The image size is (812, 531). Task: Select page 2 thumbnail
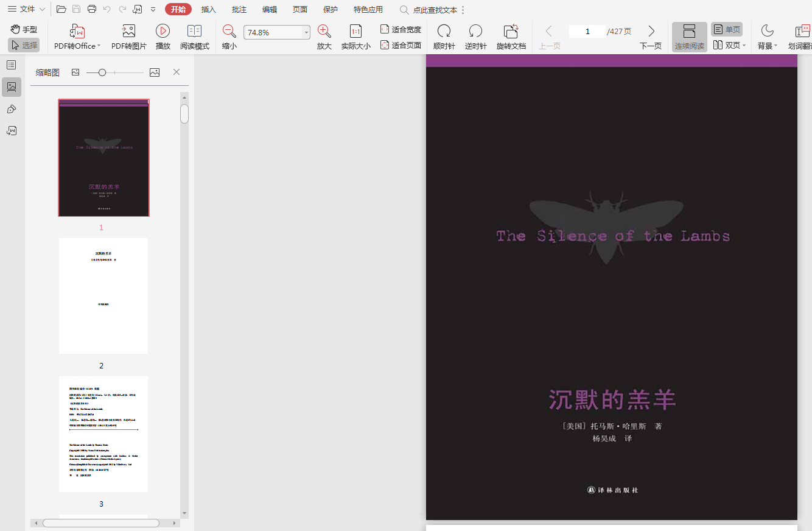tap(103, 296)
